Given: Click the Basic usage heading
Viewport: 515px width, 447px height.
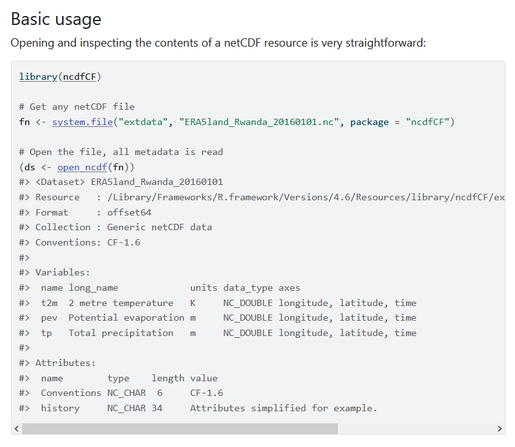Looking at the screenshot, I should point(56,19).
